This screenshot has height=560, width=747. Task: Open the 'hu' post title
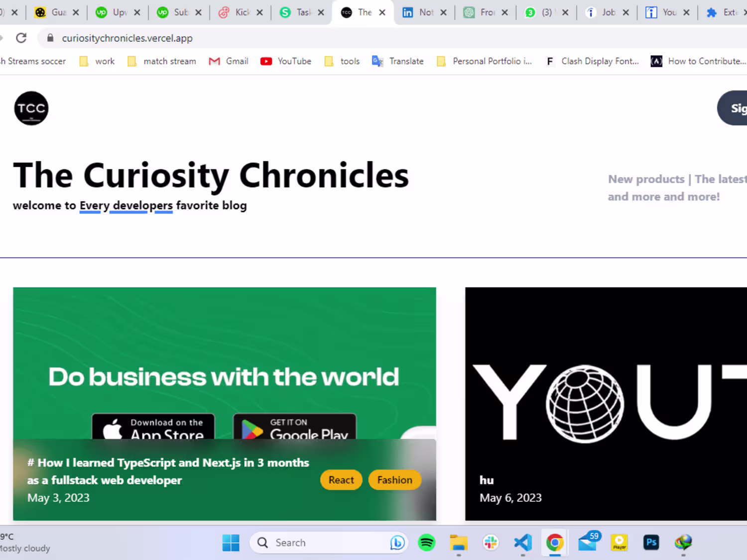click(487, 480)
